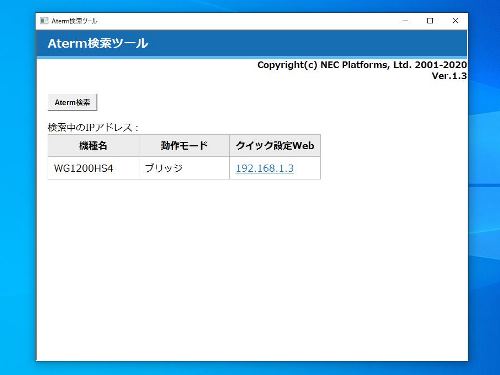
Task: Minimize the Aterm検索ツール window
Action: (405, 21)
